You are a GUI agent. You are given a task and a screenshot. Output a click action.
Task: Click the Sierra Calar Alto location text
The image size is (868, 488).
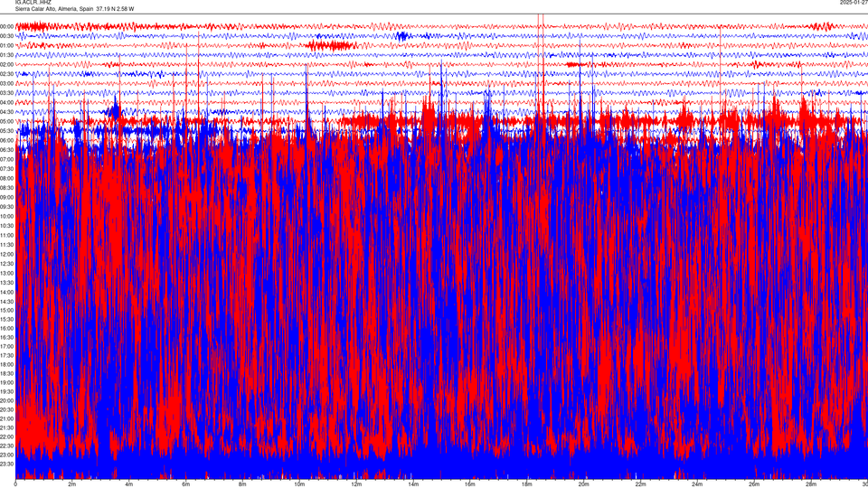75,9
